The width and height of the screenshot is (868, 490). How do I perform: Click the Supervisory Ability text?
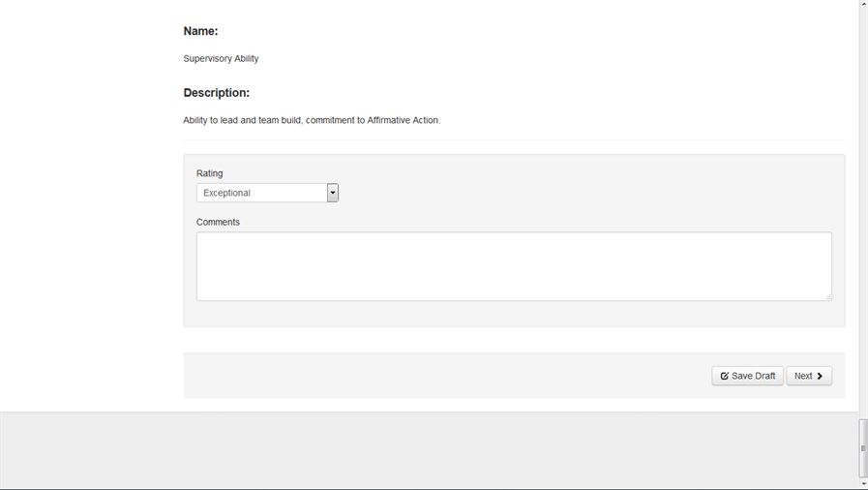(221, 58)
